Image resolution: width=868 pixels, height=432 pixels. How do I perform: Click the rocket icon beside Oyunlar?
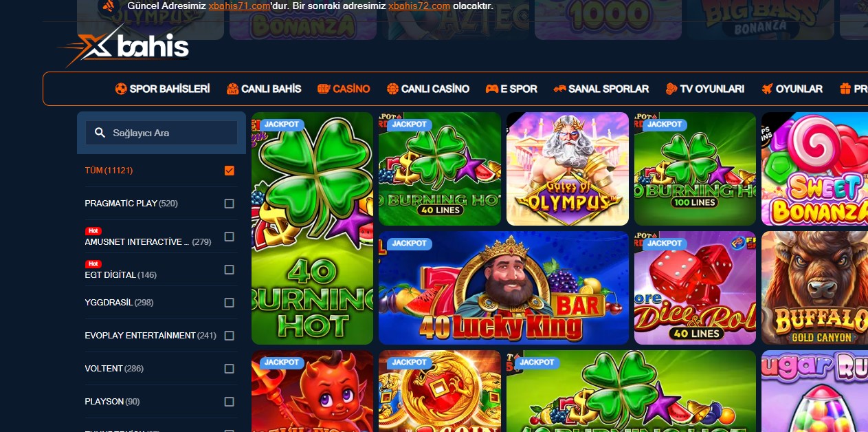click(767, 89)
